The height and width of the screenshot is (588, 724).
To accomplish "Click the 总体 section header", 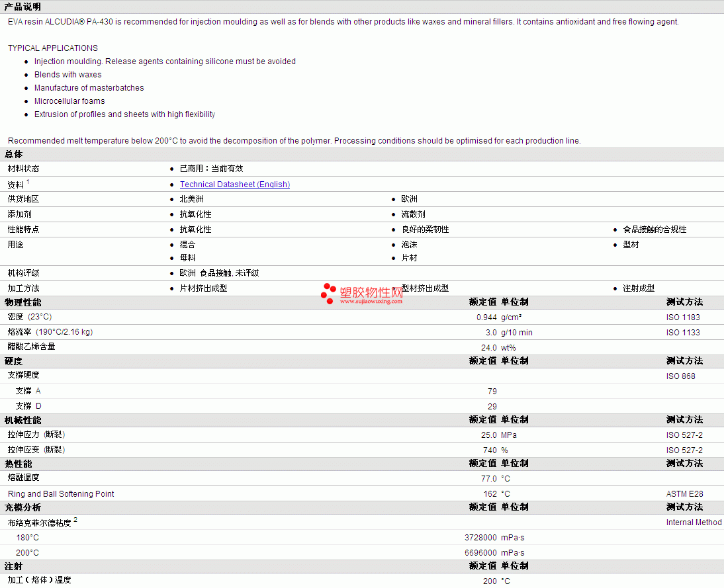I will pyautogui.click(x=13, y=155).
